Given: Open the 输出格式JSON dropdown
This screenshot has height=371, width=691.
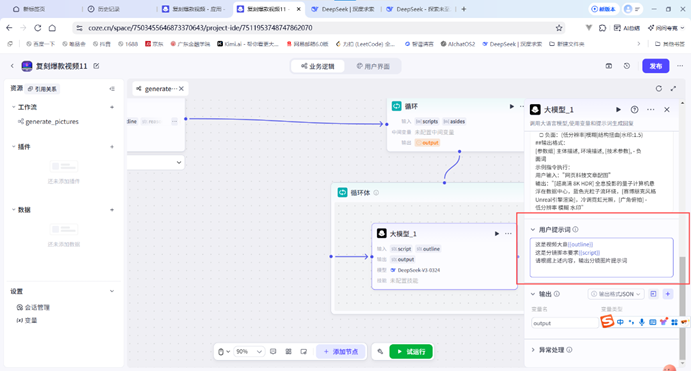Looking at the screenshot, I should click(616, 294).
